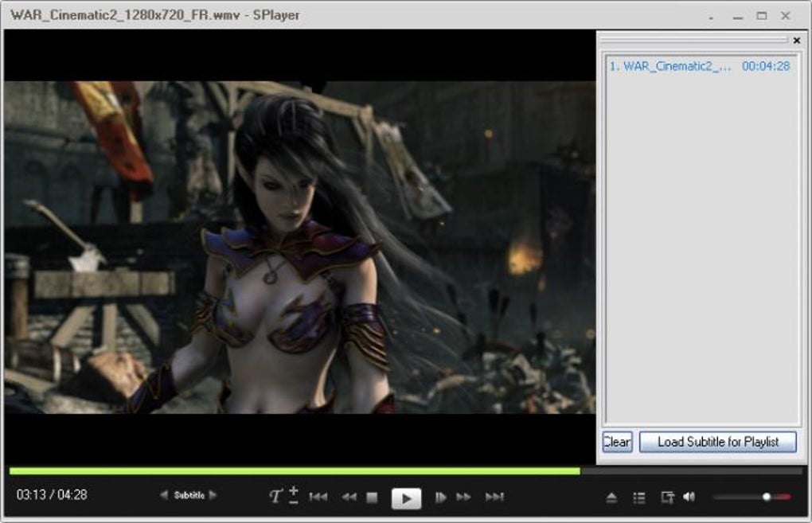Start playback with the Play button
812x523 pixels.
click(406, 498)
